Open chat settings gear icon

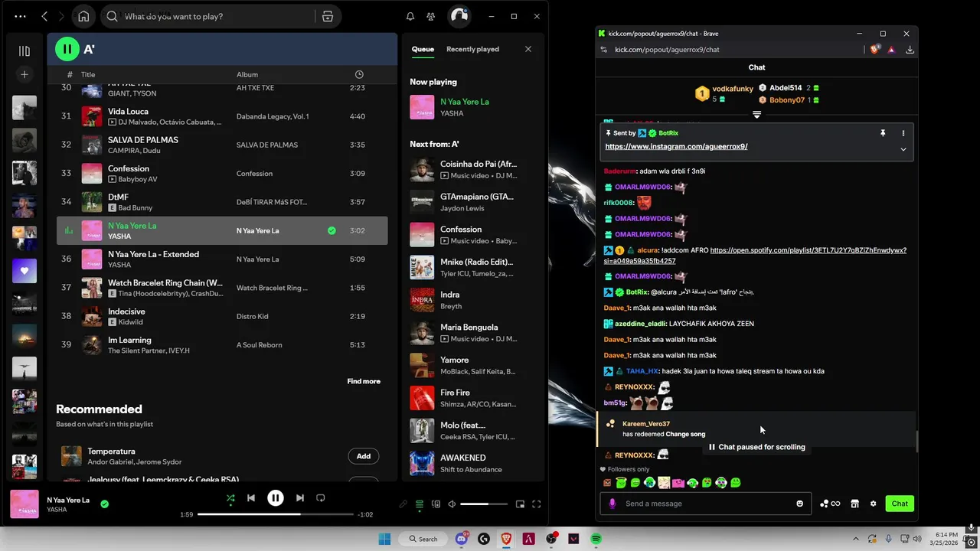tap(873, 504)
